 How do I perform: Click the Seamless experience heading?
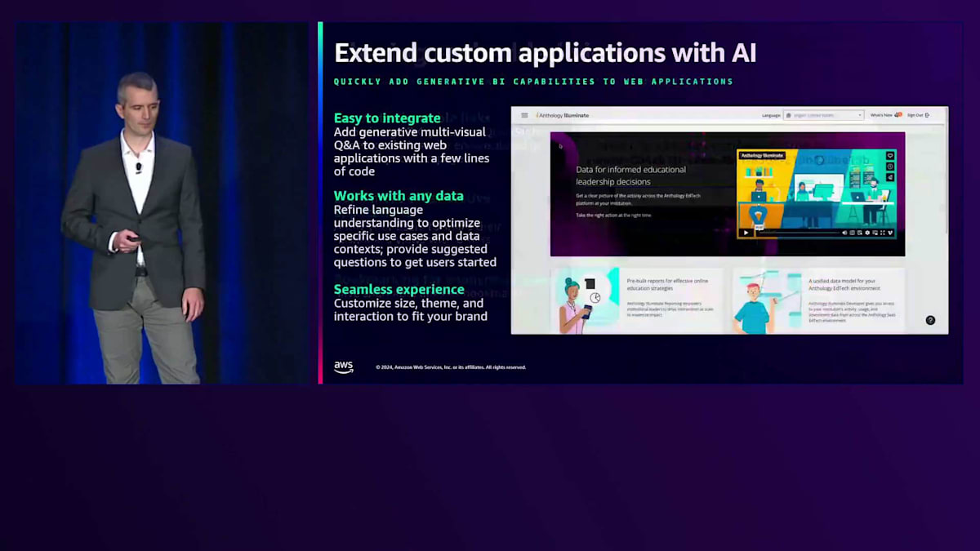click(399, 289)
